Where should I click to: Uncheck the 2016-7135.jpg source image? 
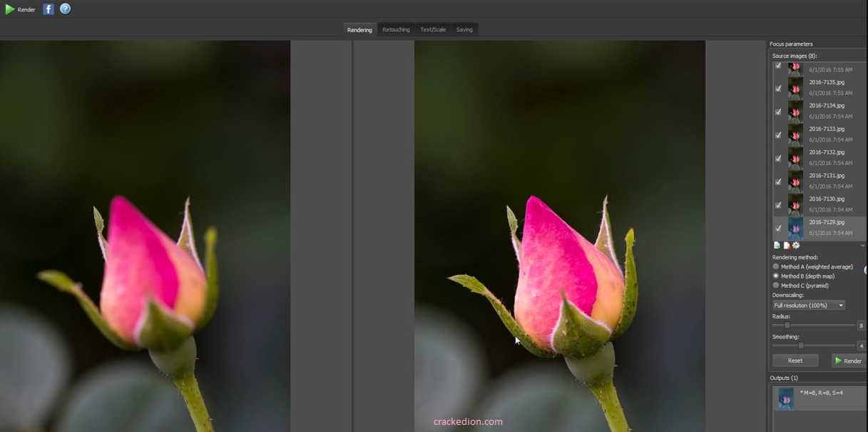click(x=778, y=89)
